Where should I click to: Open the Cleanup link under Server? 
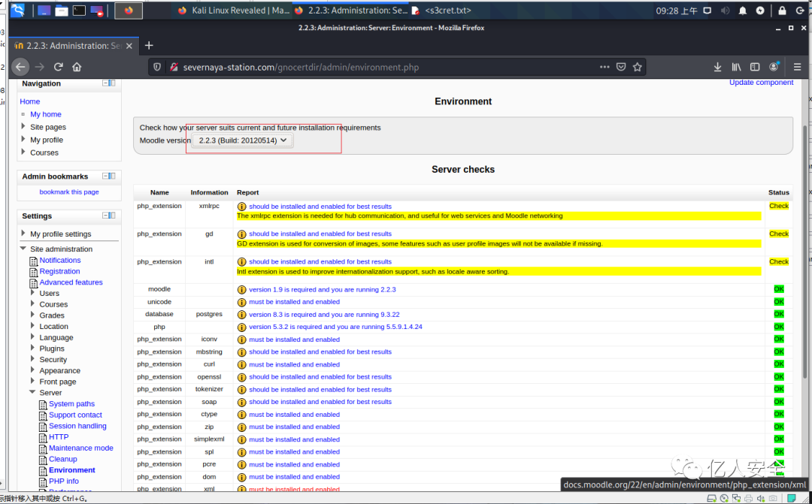click(x=62, y=459)
